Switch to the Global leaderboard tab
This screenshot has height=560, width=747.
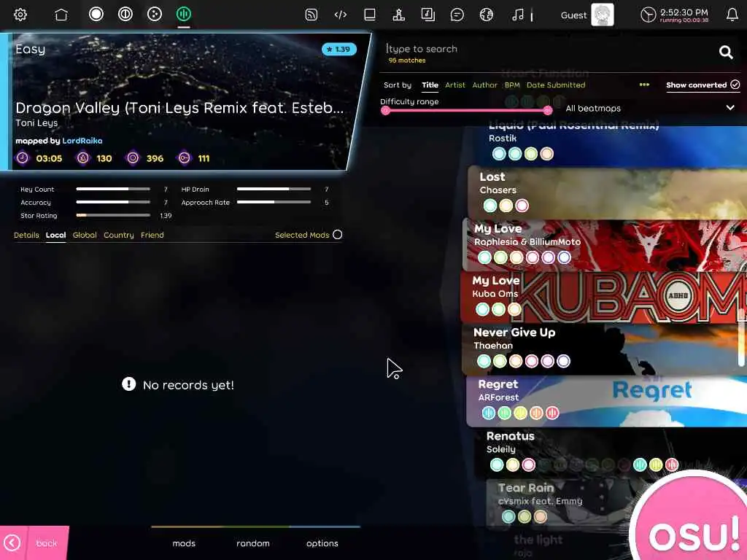pyautogui.click(x=85, y=235)
